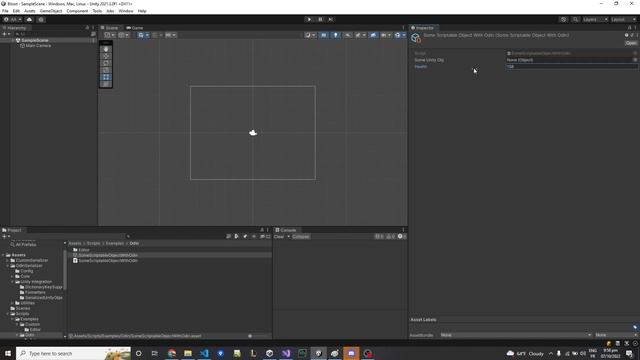Open the Component menu
This screenshot has height=360, width=640.
click(77, 11)
